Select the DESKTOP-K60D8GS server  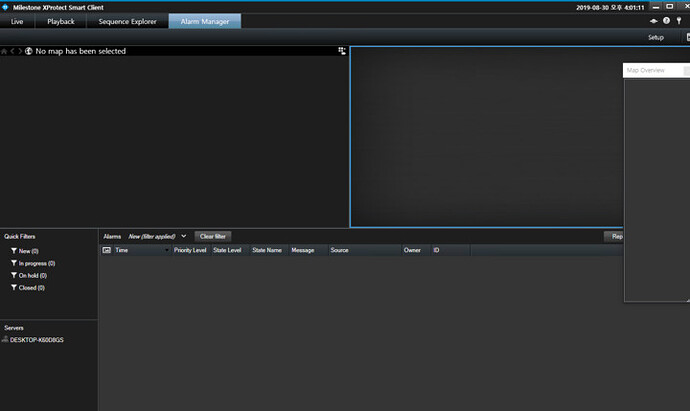click(35, 340)
